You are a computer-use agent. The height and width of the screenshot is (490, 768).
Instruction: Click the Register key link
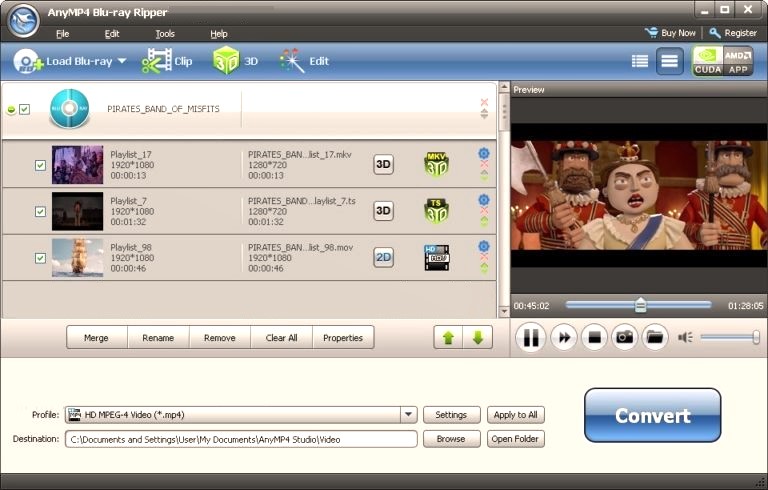coord(733,33)
